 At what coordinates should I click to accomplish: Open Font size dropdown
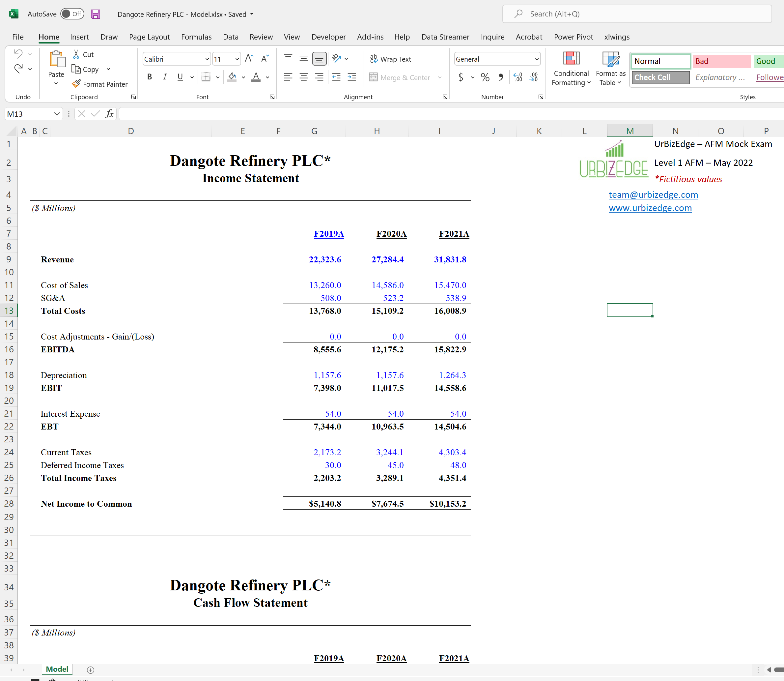pos(237,59)
